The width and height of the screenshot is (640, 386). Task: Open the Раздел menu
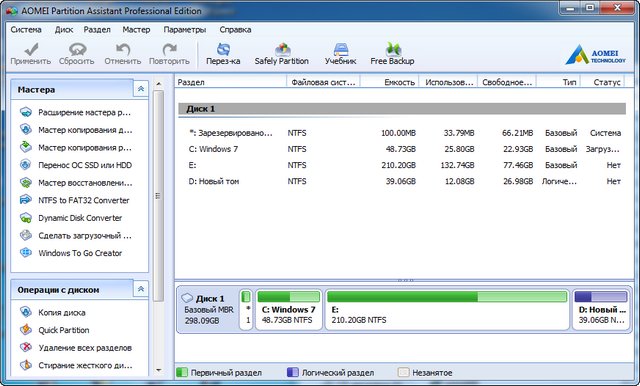point(97,30)
